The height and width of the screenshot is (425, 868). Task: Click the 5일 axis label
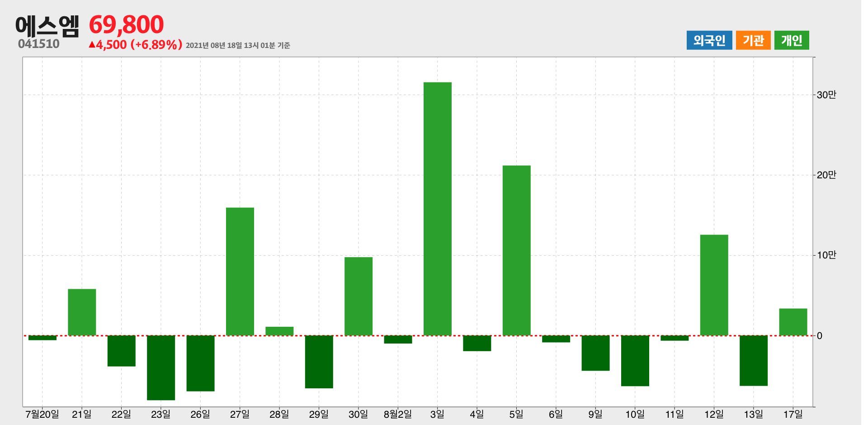[x=516, y=414]
